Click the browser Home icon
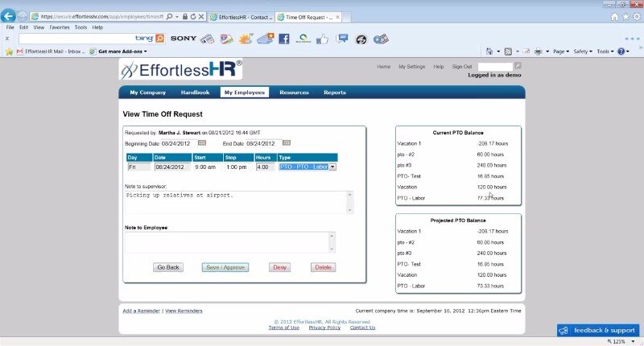 coord(615,16)
